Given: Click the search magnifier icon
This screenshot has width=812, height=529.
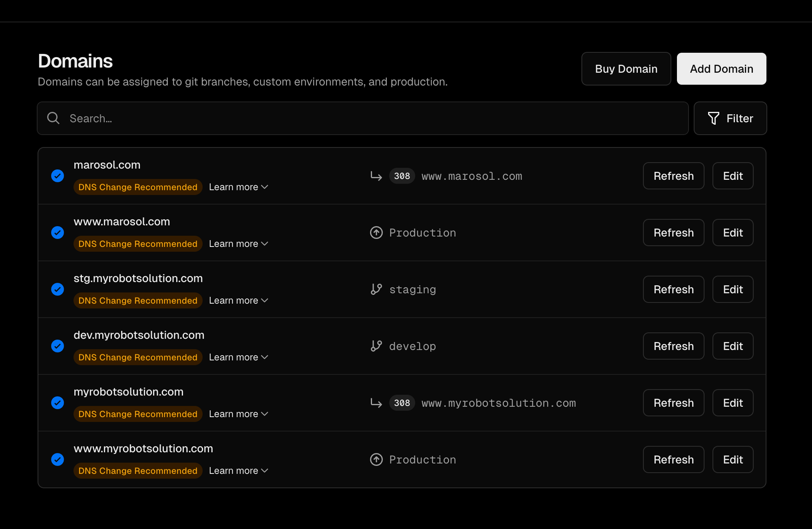Looking at the screenshot, I should coord(53,118).
